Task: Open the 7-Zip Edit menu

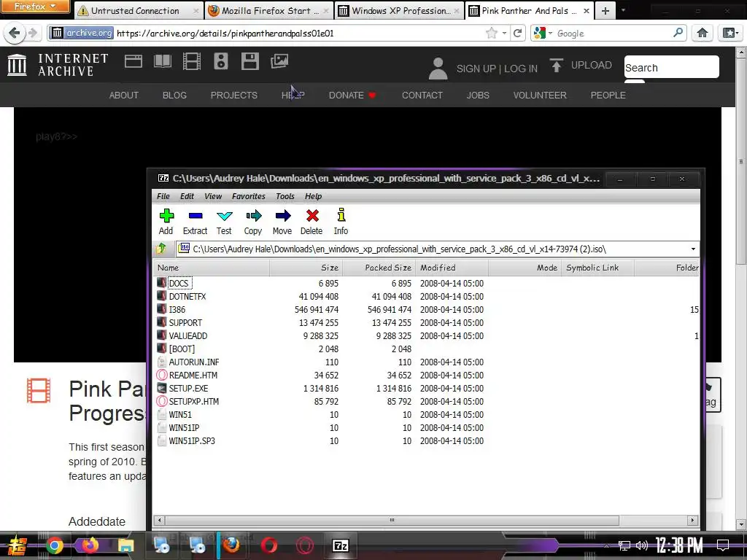Action: pyautogui.click(x=187, y=196)
